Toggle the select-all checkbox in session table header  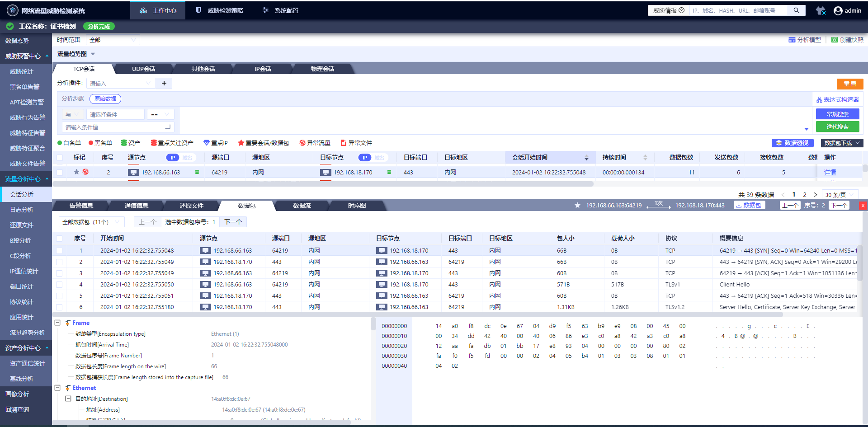[60, 158]
